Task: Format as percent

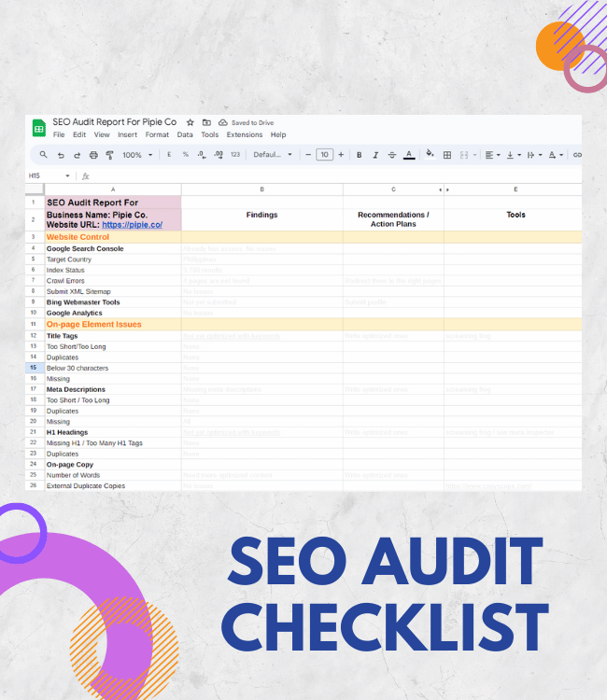Action: pyautogui.click(x=185, y=154)
